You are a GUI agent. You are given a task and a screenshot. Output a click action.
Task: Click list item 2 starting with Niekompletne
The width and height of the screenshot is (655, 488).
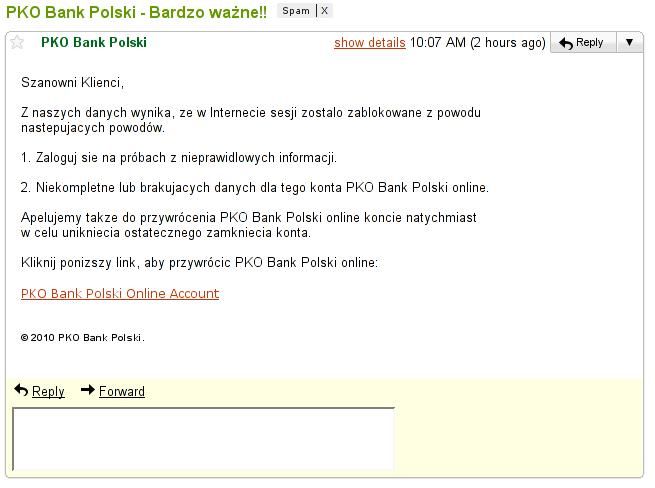coord(254,187)
